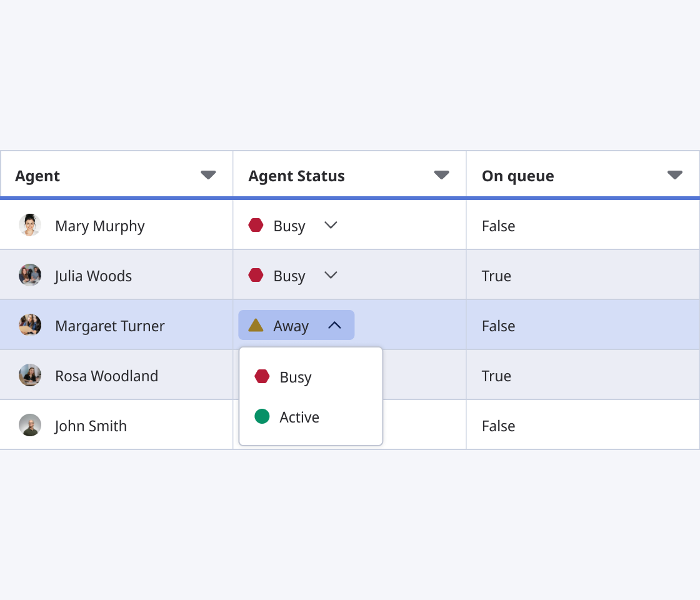Choose Active from the status menu
The height and width of the screenshot is (600, 700).
tap(311, 417)
